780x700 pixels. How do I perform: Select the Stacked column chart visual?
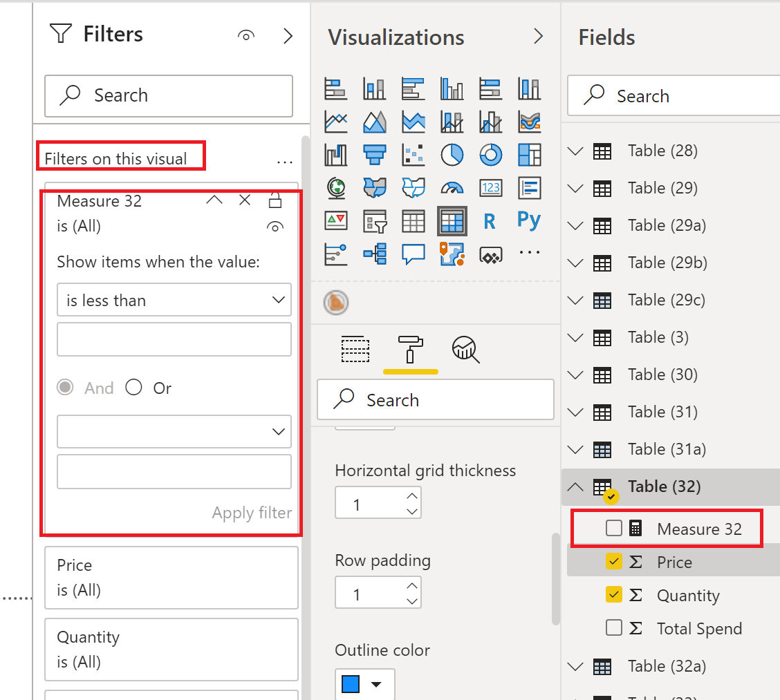pos(374,89)
